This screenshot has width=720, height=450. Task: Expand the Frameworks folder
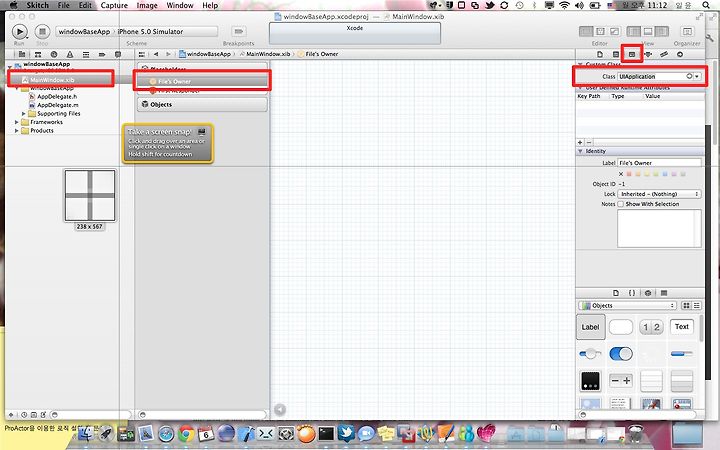[x=17, y=122]
